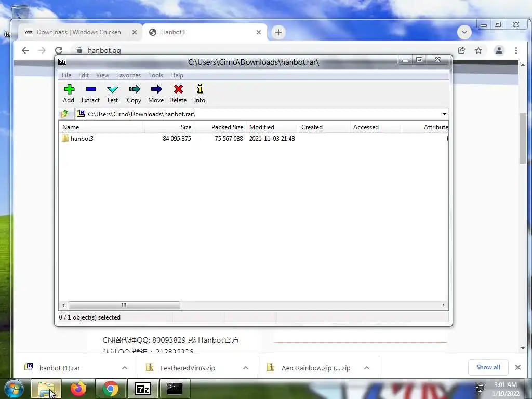532x399 pixels.
Task: Open the Info tool in 7-Zip
Action: tap(199, 94)
